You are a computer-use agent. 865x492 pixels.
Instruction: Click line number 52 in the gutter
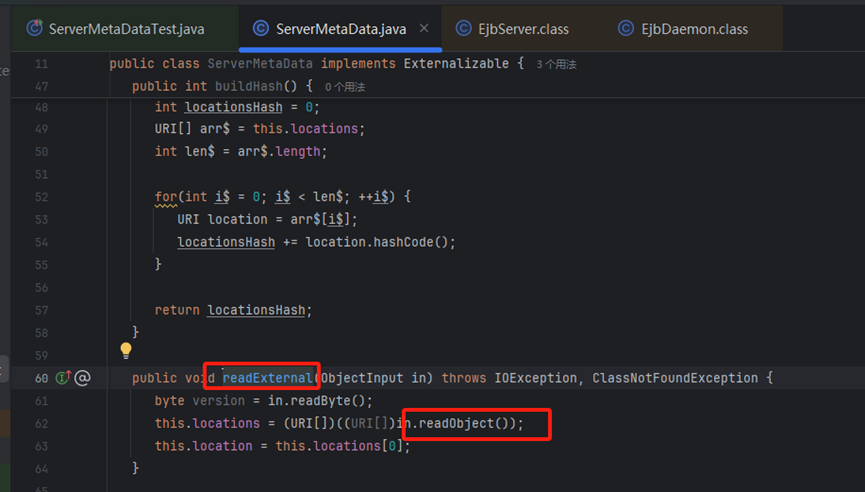click(41, 174)
